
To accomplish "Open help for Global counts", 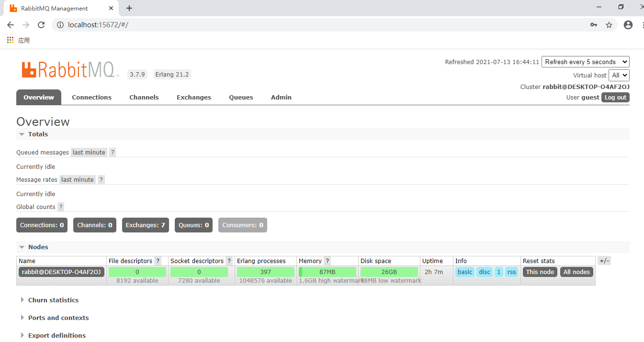I will [61, 207].
